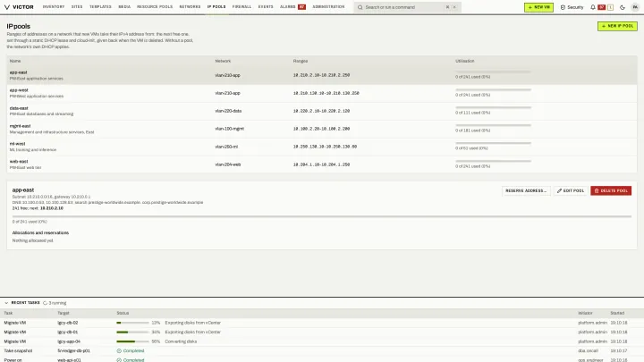The image size is (644, 362).
Task: Click lgcy-app-04 migration progress bar
Action: pos(132,341)
